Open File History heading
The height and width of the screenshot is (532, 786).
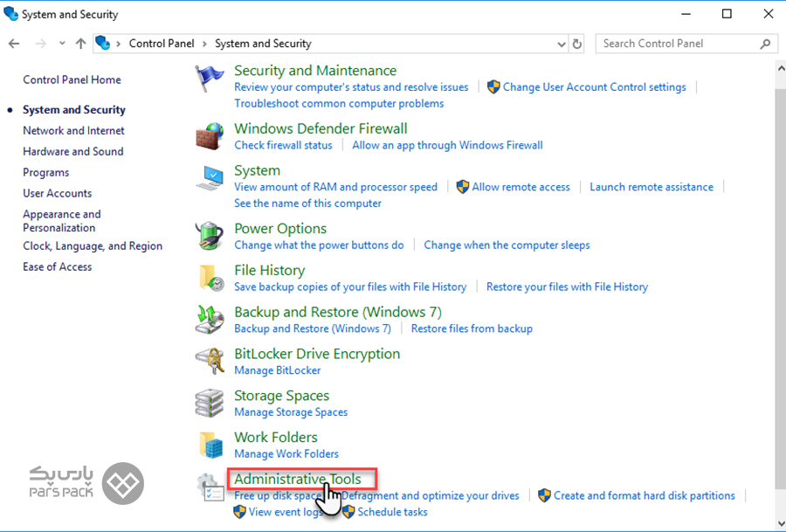pyautogui.click(x=270, y=271)
